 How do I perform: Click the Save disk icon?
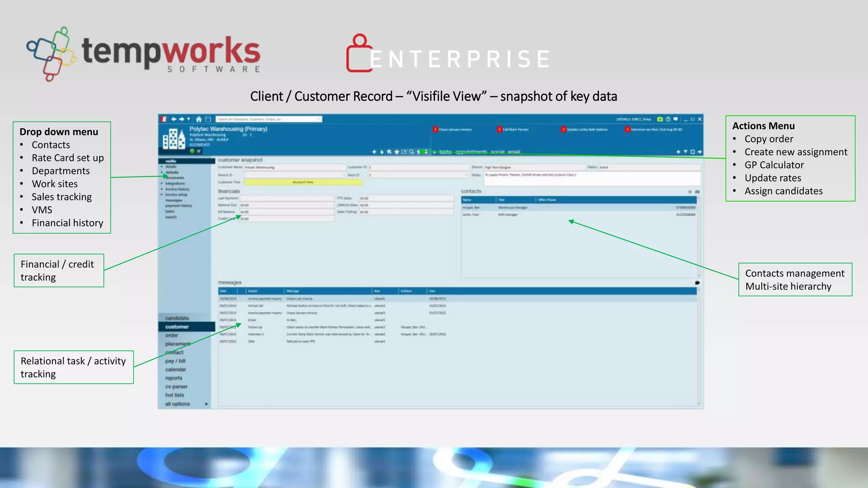208,119
